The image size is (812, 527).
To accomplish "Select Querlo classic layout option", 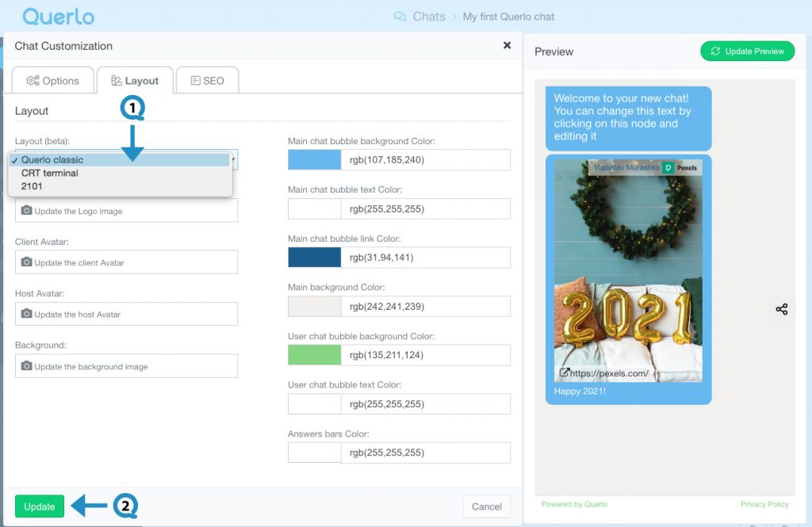I will click(x=120, y=159).
